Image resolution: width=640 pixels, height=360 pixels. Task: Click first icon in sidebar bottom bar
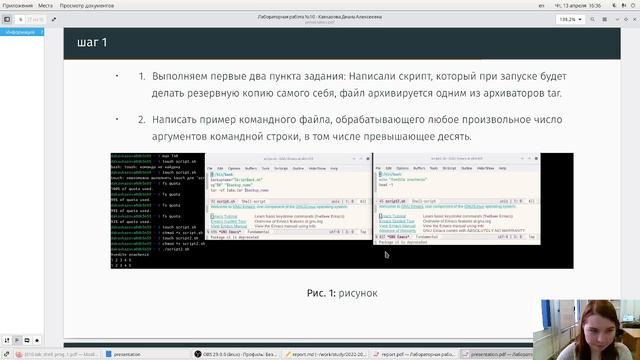(x=7, y=340)
